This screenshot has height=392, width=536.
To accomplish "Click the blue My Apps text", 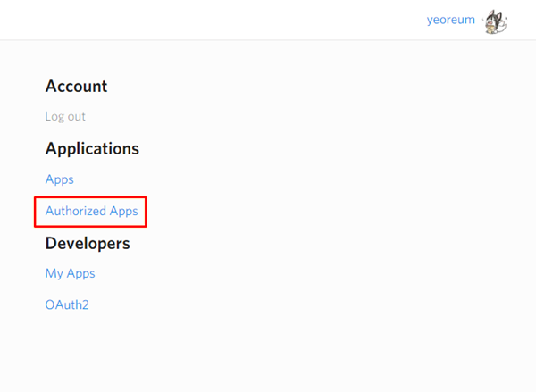I will pos(70,273).
